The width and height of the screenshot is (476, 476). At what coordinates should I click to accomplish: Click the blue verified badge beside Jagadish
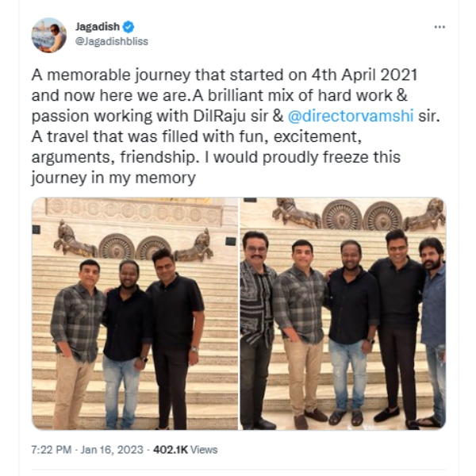(x=128, y=27)
